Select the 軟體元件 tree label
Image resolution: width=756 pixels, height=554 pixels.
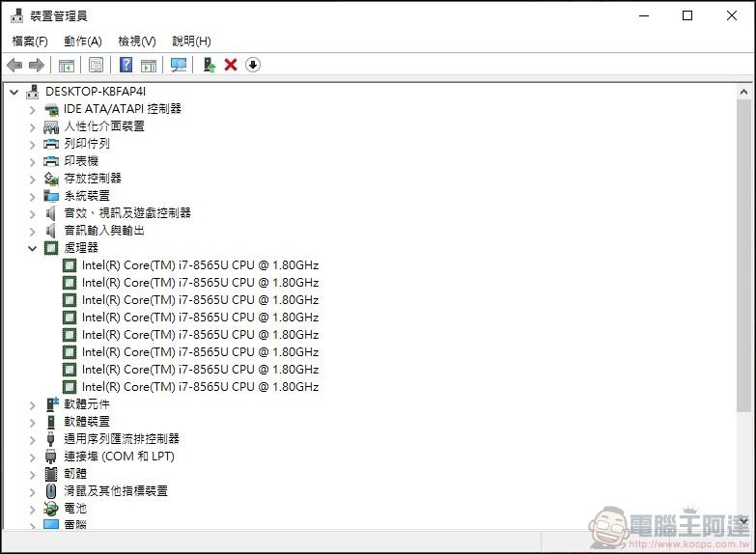coord(87,404)
